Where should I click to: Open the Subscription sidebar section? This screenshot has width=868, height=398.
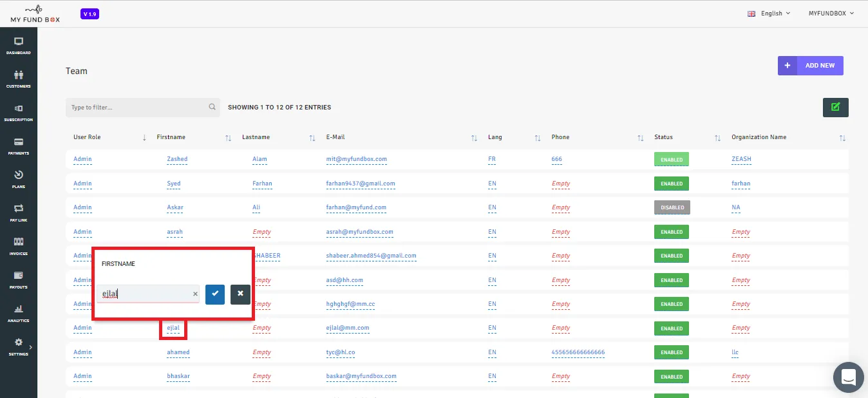[19, 112]
